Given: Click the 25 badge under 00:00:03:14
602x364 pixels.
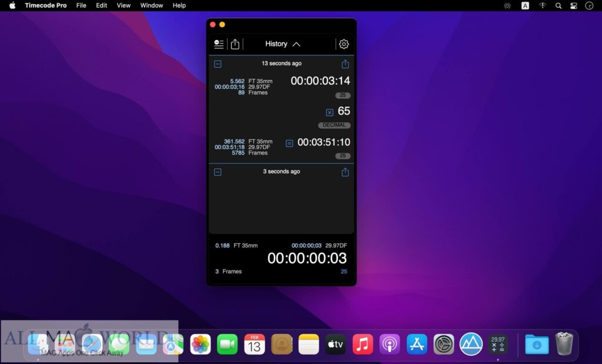Looking at the screenshot, I should click(343, 95).
